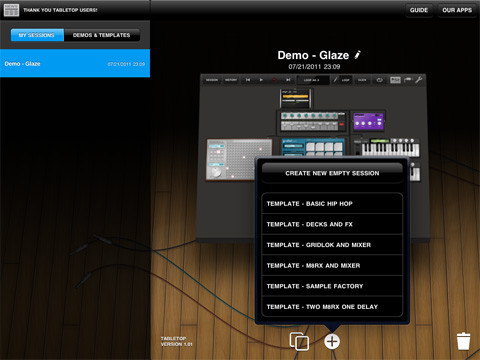This screenshot has height=360, width=480.
Task: Click the Tabletop Version 1.01 label
Action: pos(177,341)
